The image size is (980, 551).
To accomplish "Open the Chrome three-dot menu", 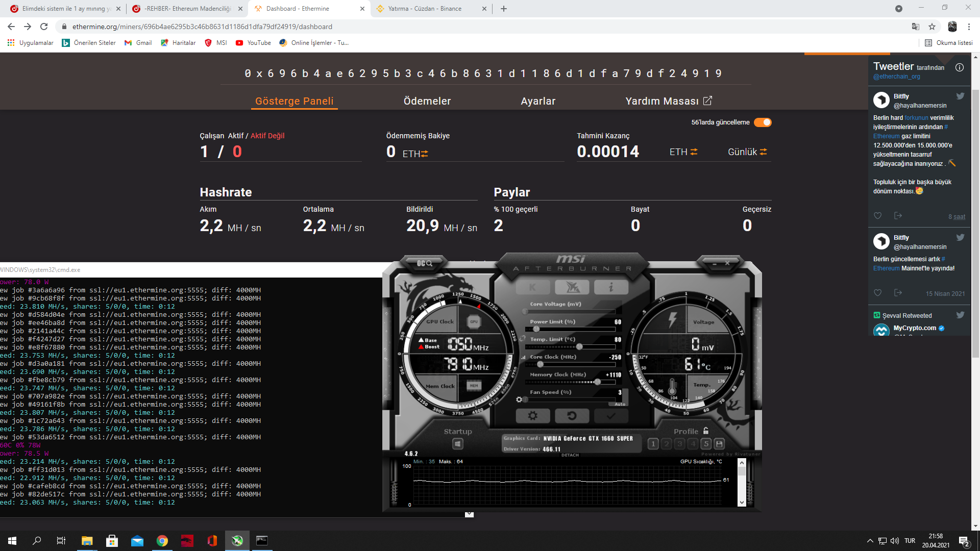I will [x=969, y=27].
